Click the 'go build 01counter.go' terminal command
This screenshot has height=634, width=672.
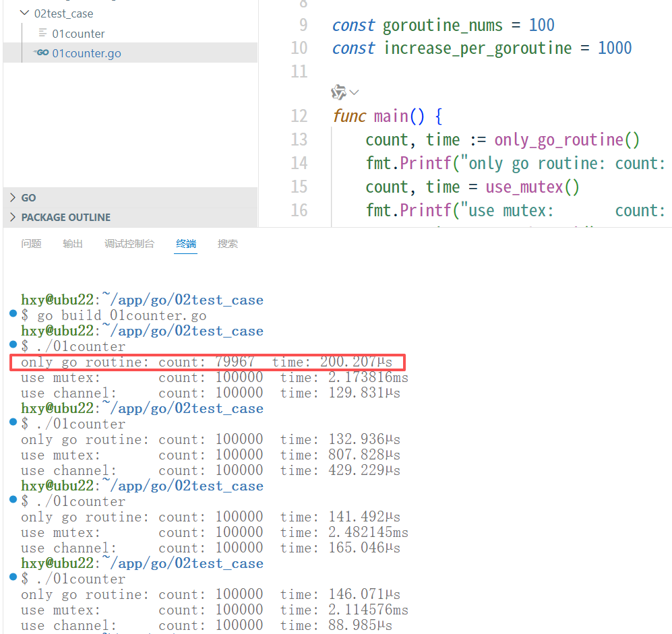122,316
